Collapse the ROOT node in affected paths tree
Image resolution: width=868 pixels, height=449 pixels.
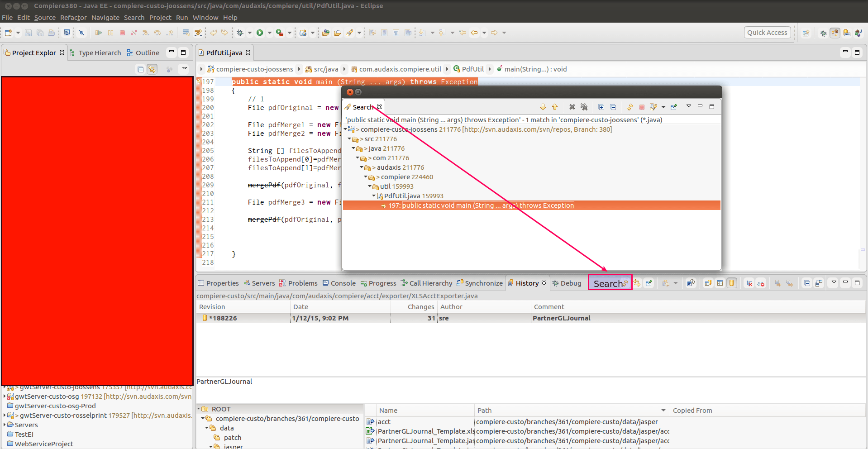coord(199,409)
